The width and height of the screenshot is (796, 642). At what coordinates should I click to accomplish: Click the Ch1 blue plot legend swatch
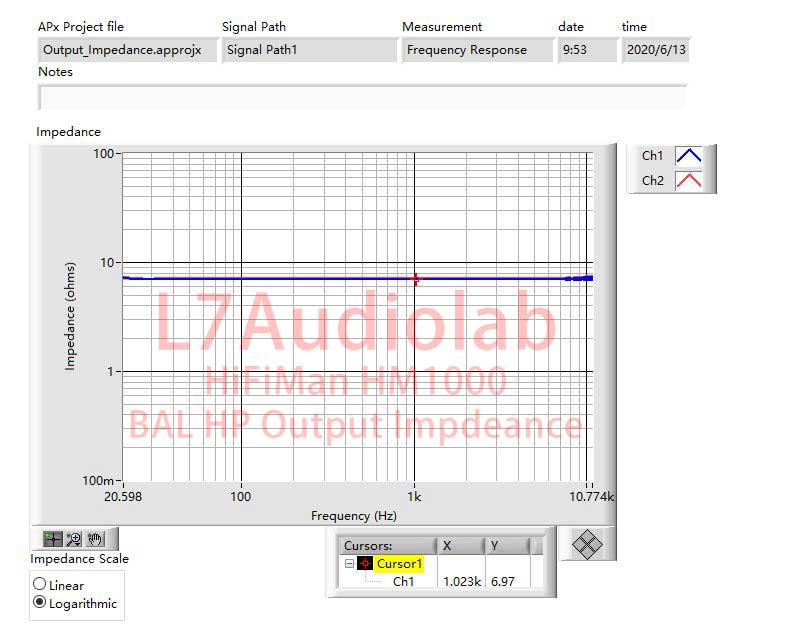tap(689, 156)
